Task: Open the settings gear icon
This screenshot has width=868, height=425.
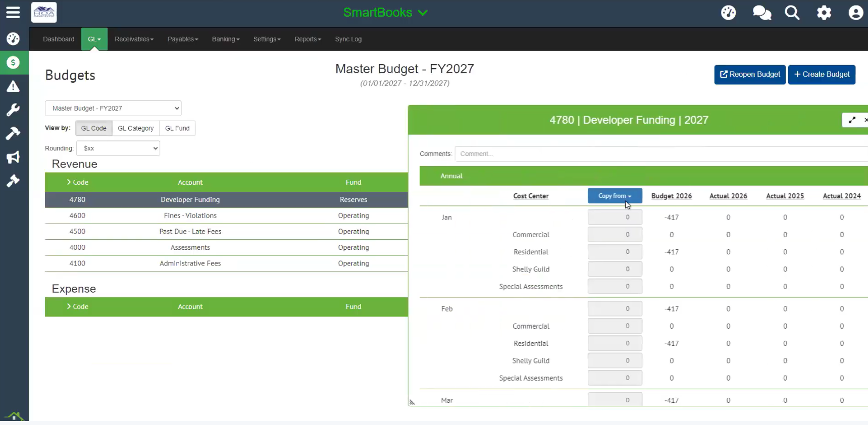Action: [x=824, y=13]
